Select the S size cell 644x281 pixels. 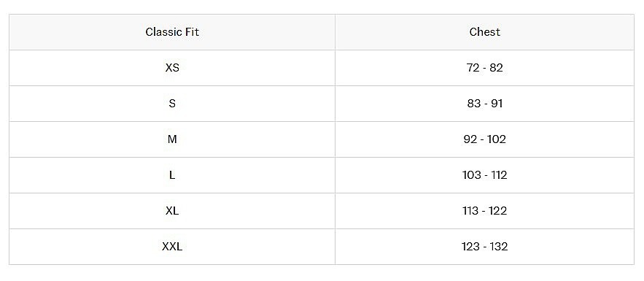[172, 104]
